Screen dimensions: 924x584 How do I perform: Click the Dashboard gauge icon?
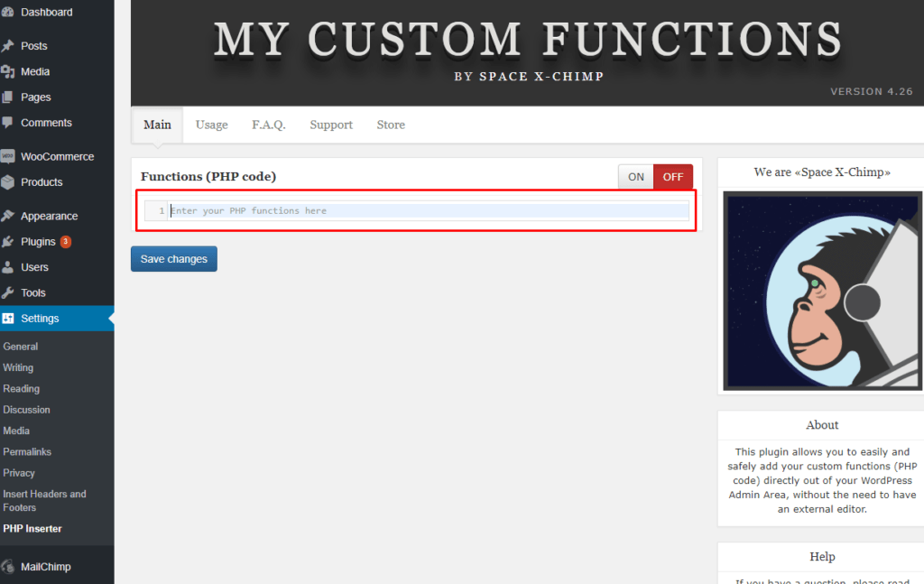click(8, 13)
